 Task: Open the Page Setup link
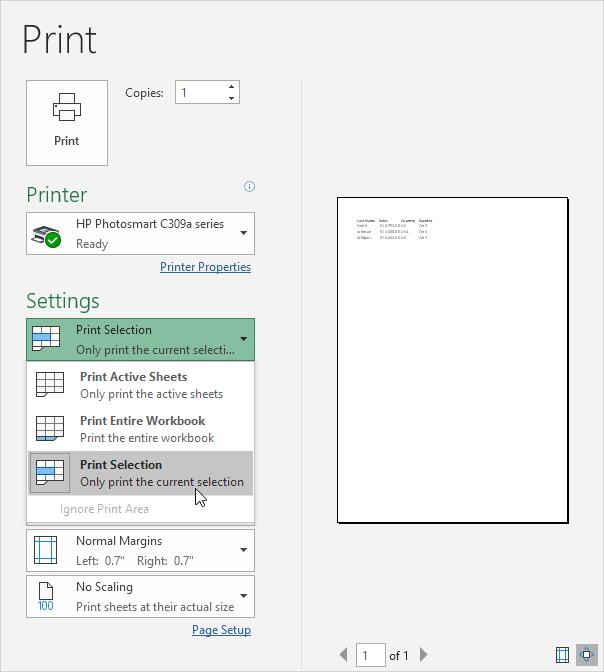pos(221,630)
